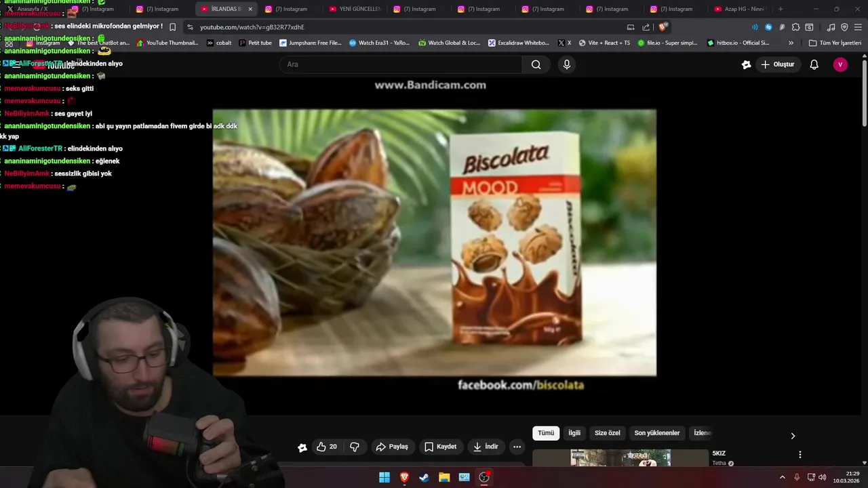Open the Brave VPN shield icon
868x488 pixels.
coord(844,27)
